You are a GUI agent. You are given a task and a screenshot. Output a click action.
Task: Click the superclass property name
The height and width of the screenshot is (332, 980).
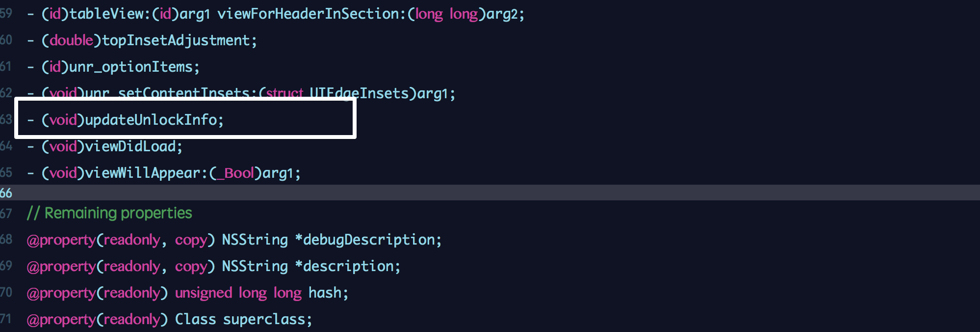(264, 319)
